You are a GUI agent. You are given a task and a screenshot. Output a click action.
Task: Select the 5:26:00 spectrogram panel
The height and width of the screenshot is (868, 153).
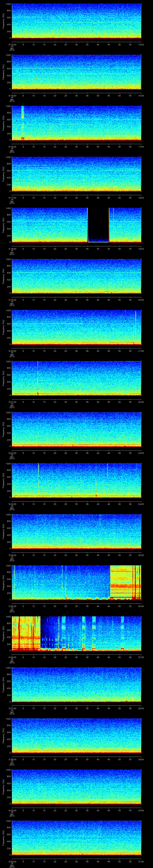coord(76,634)
